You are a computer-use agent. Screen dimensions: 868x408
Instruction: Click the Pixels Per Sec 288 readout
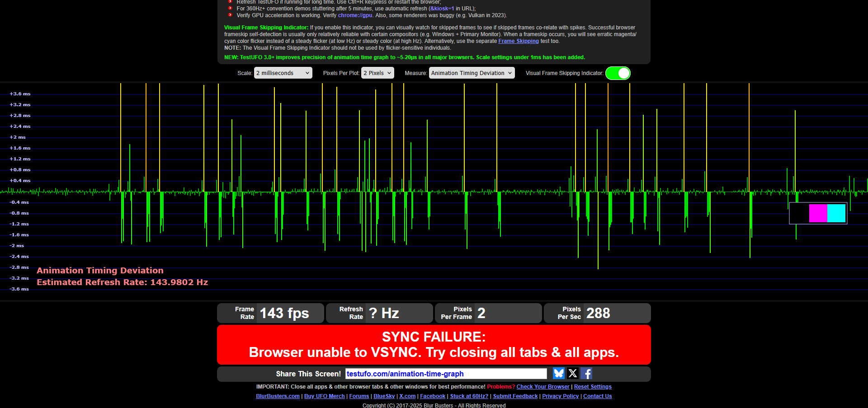597,313
